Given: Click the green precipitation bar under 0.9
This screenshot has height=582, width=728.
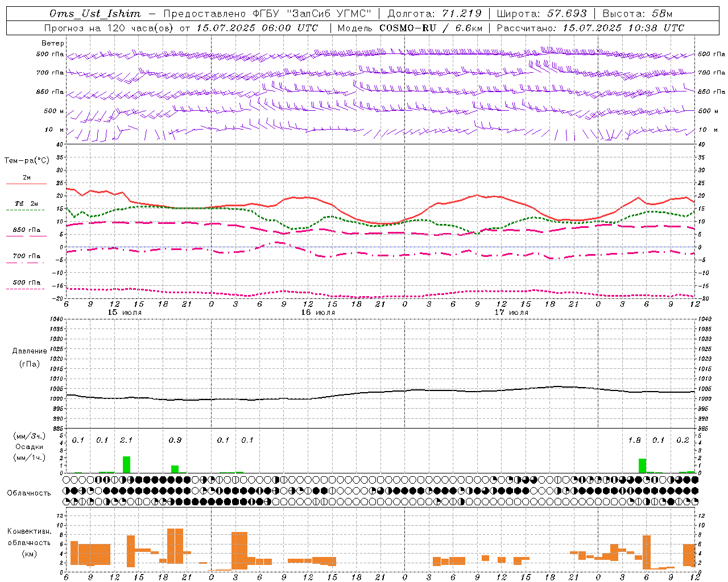Looking at the screenshot, I should pos(175,469).
